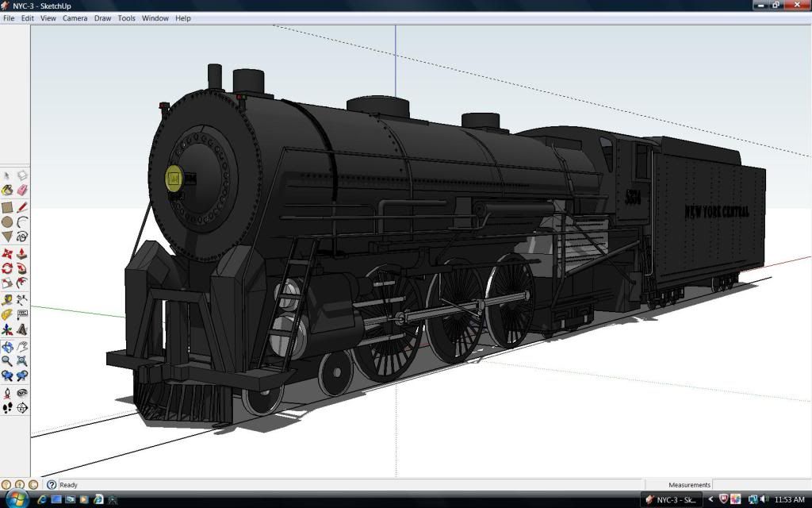Click the NYC-3 SketchUp taskbar button
This screenshot has height=508, width=812.
point(671,500)
